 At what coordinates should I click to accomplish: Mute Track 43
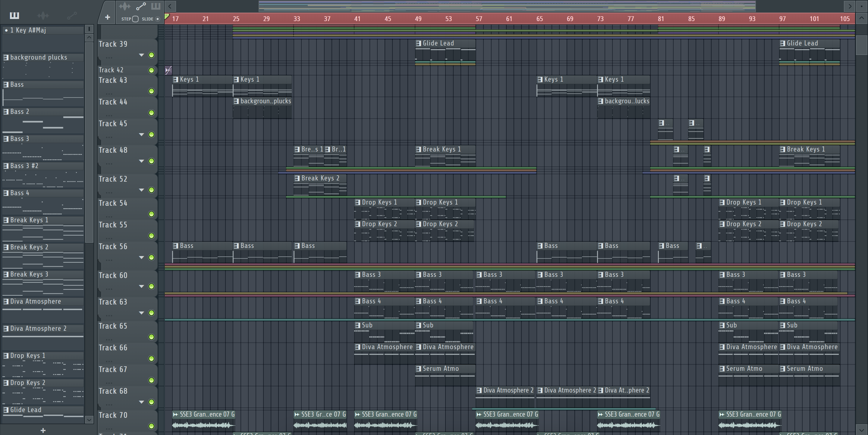click(x=151, y=91)
